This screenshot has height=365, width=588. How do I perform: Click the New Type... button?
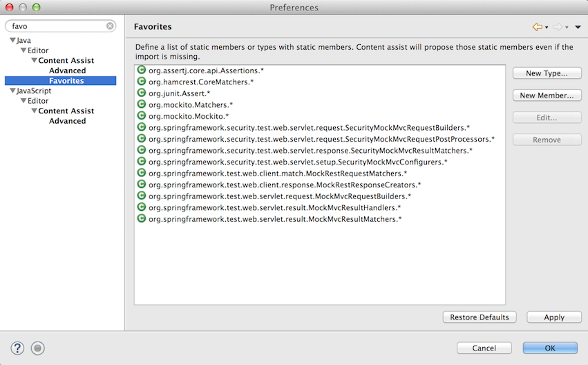pyautogui.click(x=547, y=73)
